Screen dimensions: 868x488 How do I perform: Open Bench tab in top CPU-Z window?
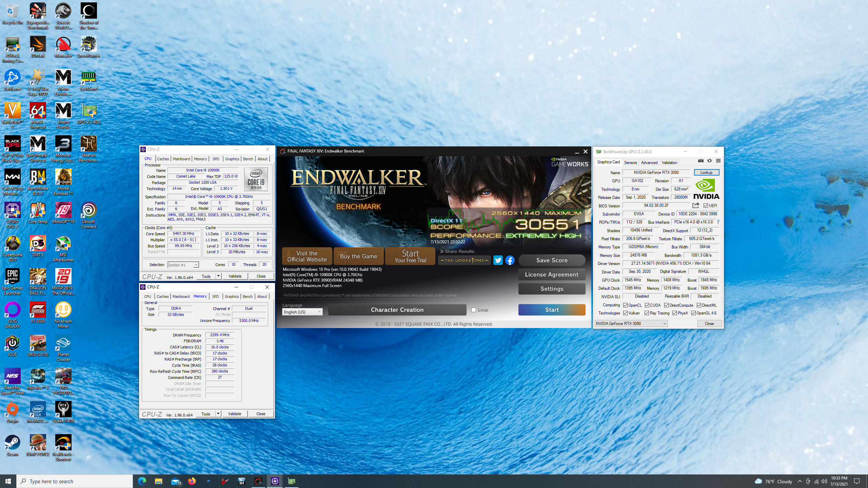[x=248, y=159]
